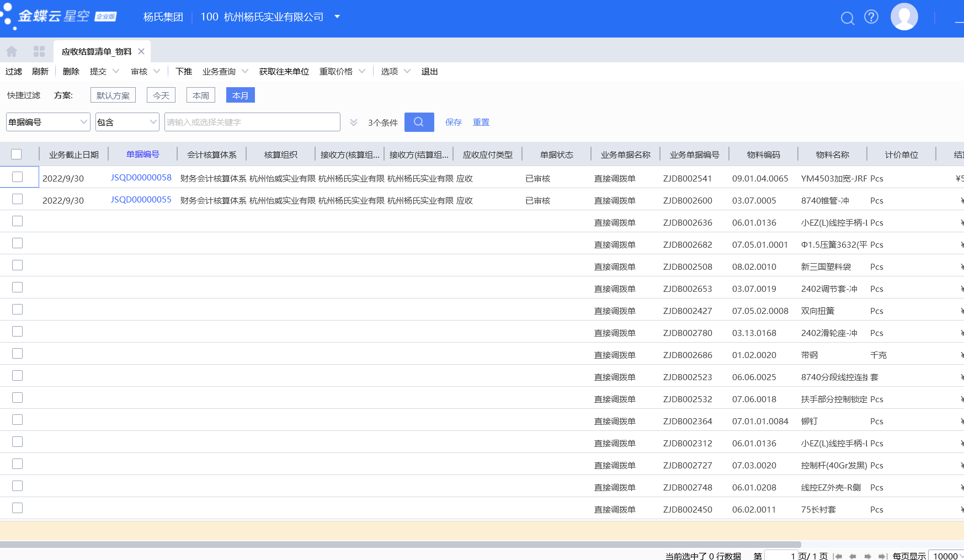
Task: Check the row for JSQD00000058
Action: (18, 177)
